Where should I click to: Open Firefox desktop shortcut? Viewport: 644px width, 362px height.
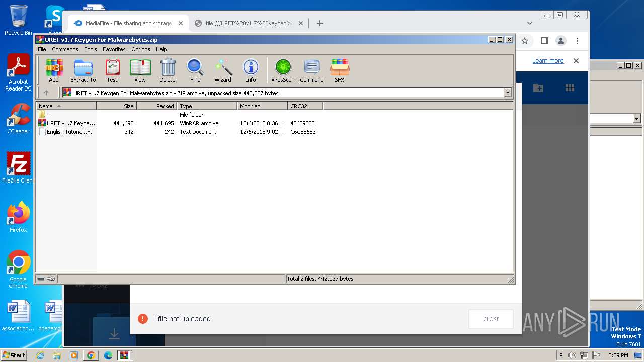click(x=18, y=217)
